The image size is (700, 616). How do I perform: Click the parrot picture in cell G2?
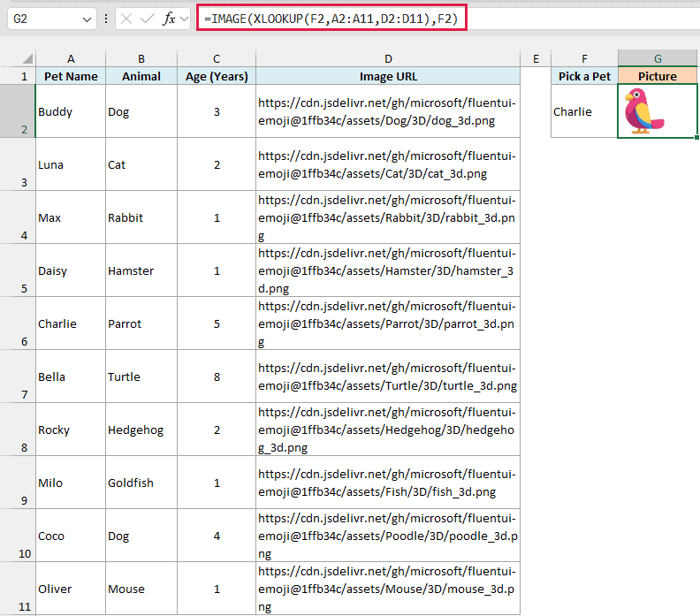[x=643, y=111]
